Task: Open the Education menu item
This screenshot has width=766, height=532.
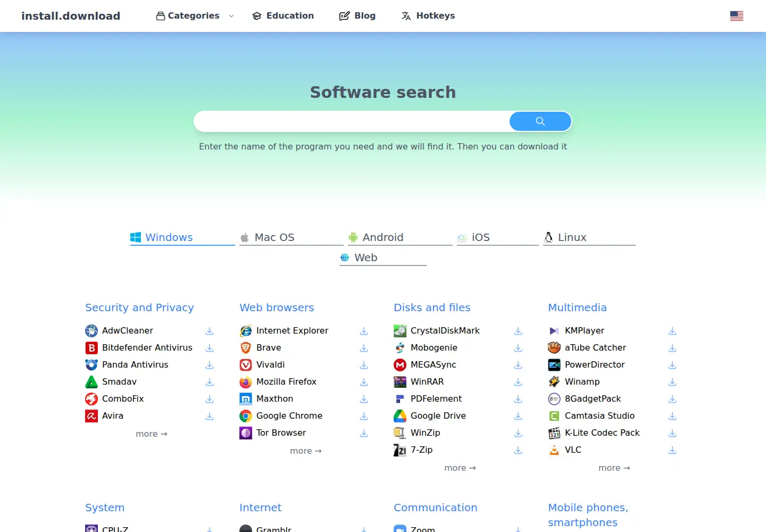Action: pos(283,16)
